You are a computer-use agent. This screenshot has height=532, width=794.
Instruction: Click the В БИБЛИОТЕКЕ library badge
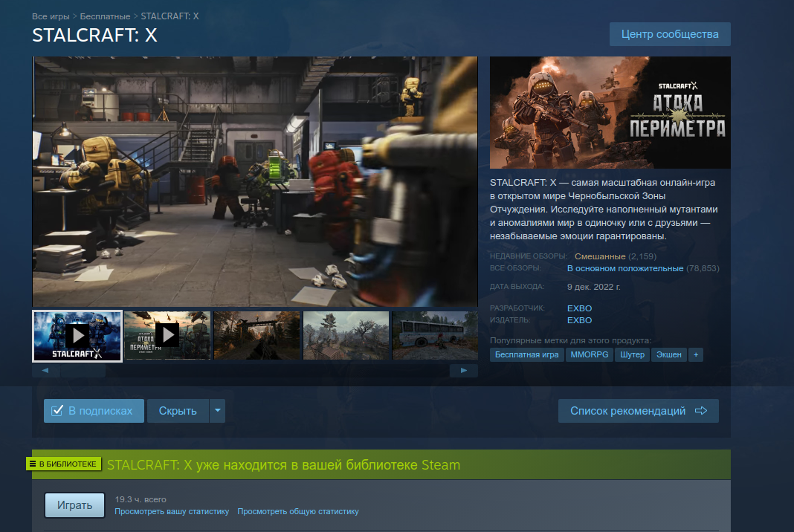pos(64,464)
